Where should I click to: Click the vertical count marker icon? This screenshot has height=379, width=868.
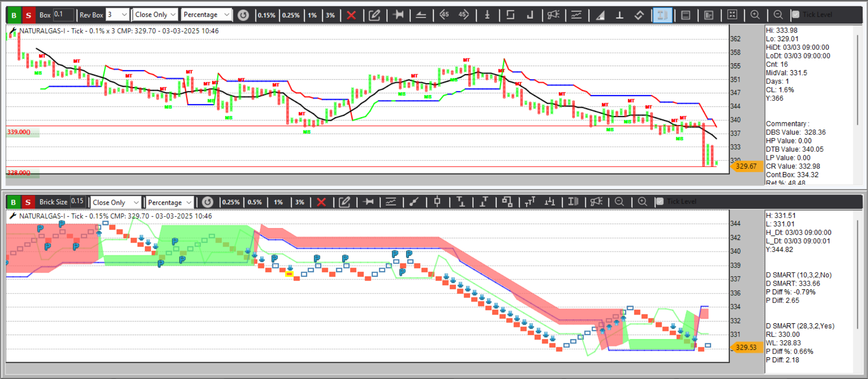487,14
